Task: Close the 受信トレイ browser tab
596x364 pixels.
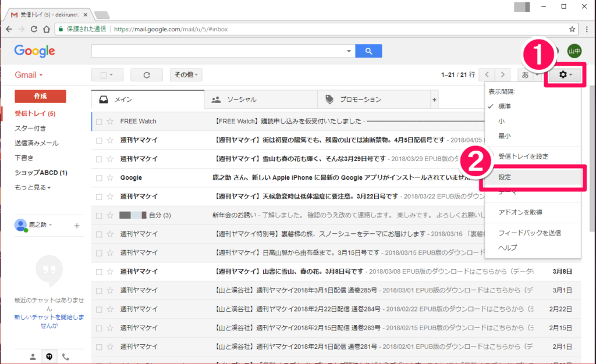Action: [x=85, y=15]
